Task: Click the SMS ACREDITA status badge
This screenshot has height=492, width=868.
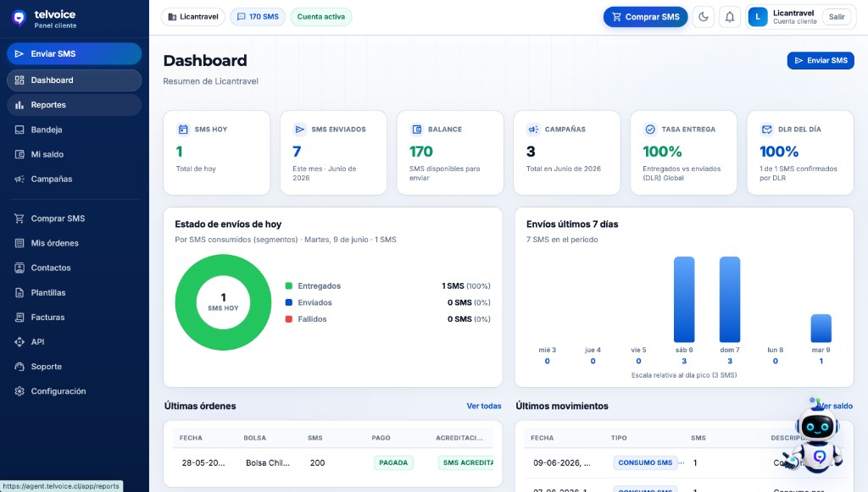Action: tap(466, 462)
